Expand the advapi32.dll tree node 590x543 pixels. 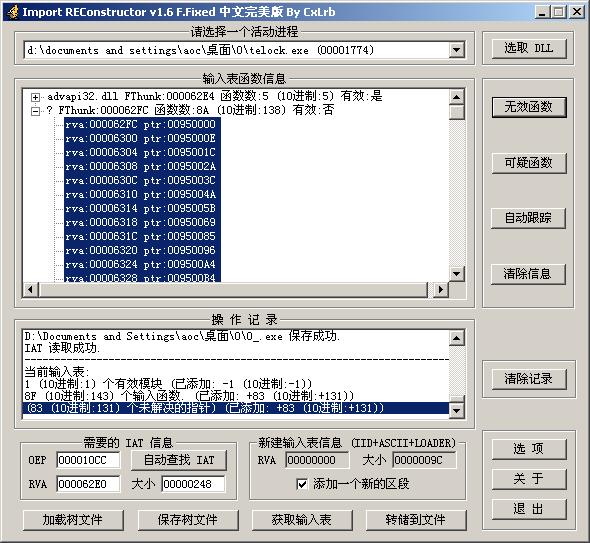click(x=35, y=97)
